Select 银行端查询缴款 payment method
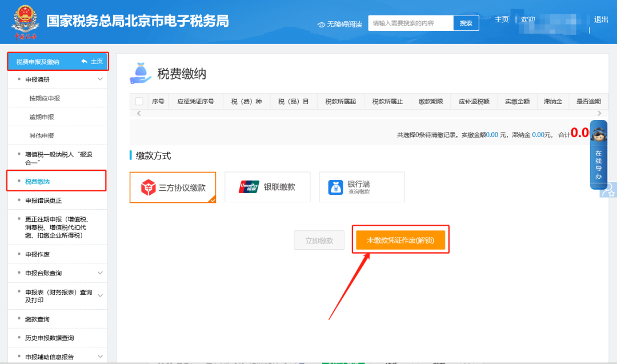Image resolution: width=617 pixels, height=364 pixels. click(x=362, y=187)
